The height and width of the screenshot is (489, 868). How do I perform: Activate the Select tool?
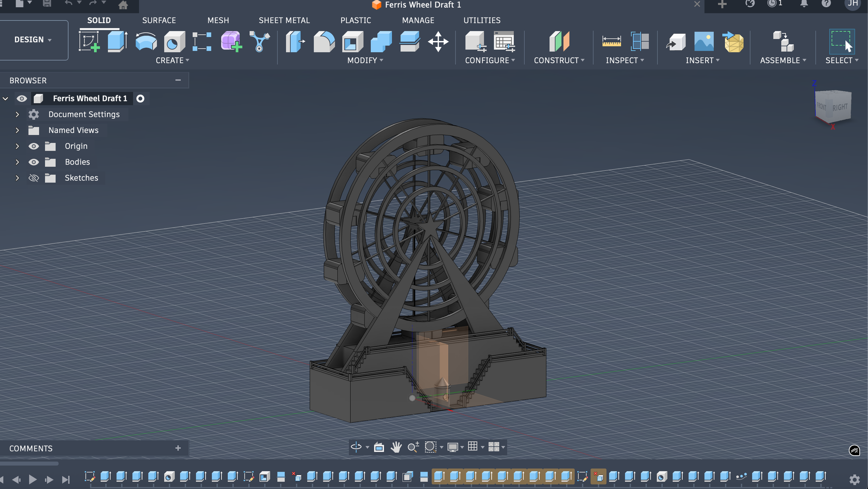842,42
